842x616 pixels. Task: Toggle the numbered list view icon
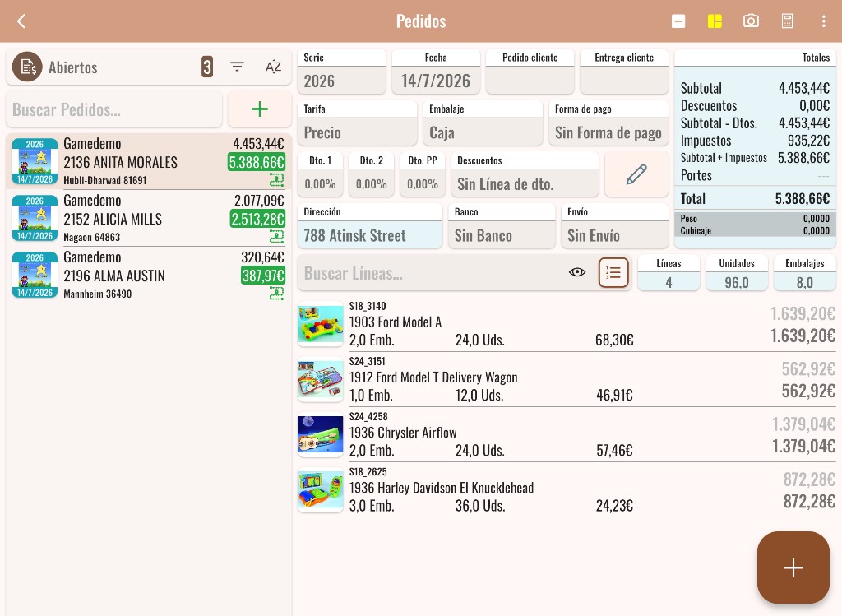613,272
